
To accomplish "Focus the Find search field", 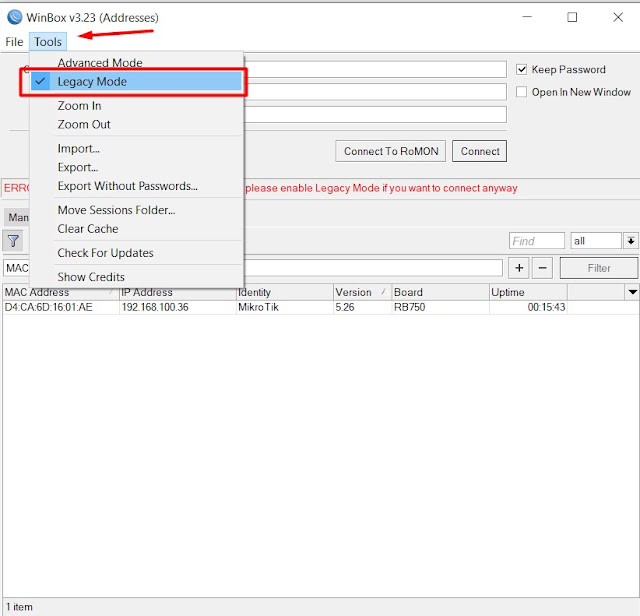I will point(537,241).
